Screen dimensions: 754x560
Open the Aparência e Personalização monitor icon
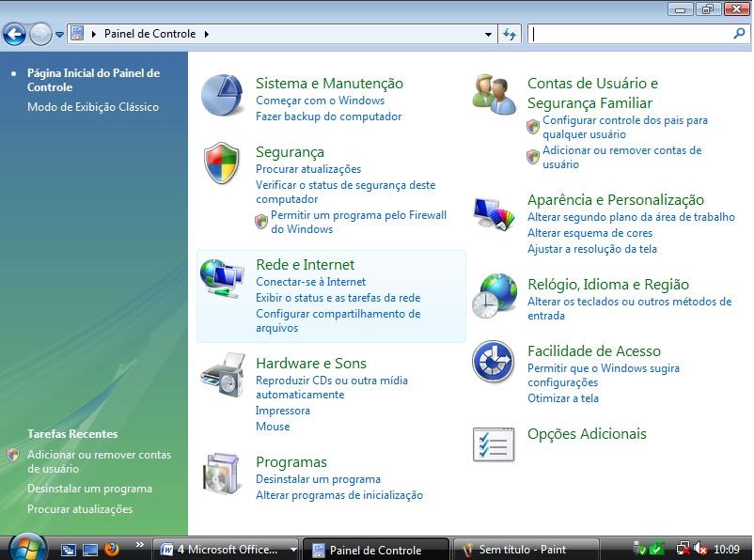(494, 213)
